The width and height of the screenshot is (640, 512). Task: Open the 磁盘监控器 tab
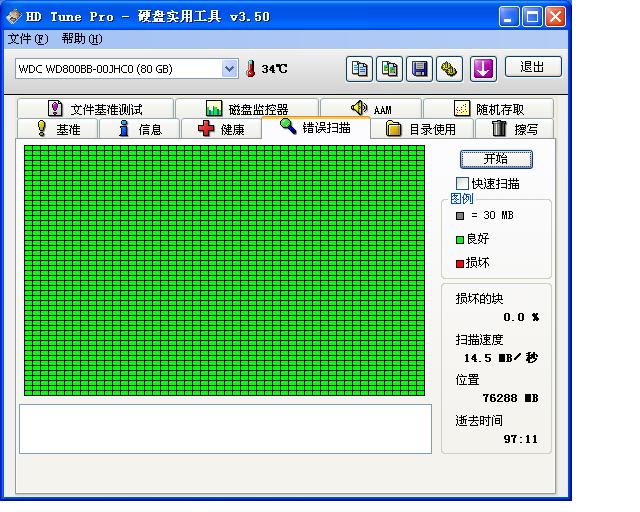point(247,109)
